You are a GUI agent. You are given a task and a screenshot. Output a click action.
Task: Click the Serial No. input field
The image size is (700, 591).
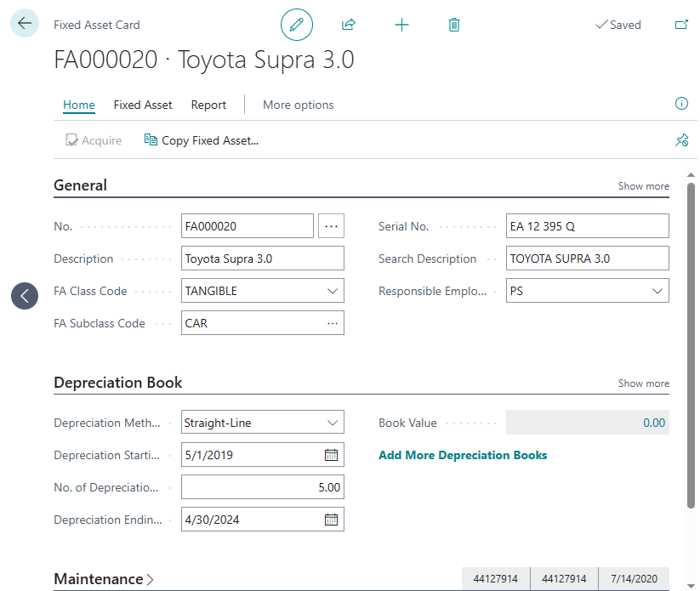coord(587,226)
